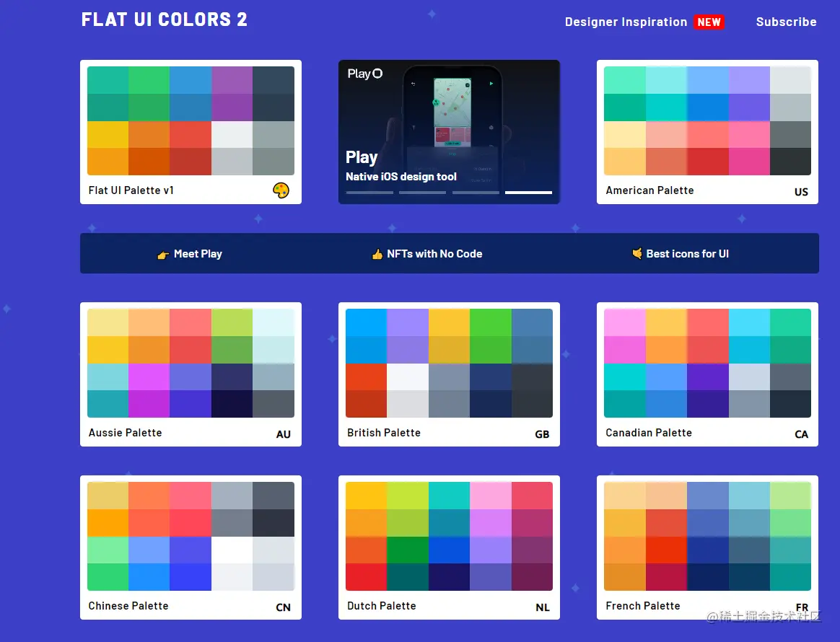Open the FLAT UI COLORS 2 home logo

pyautogui.click(x=165, y=19)
